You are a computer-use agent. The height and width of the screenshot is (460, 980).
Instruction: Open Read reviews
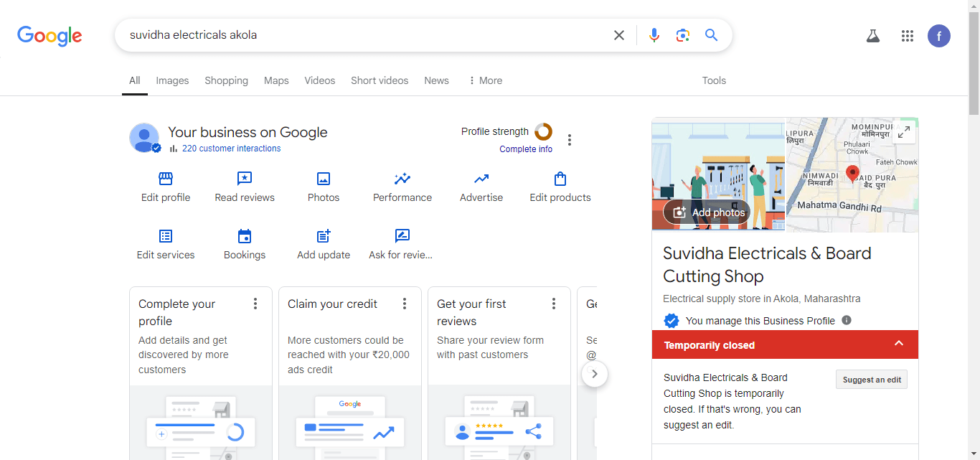245,187
